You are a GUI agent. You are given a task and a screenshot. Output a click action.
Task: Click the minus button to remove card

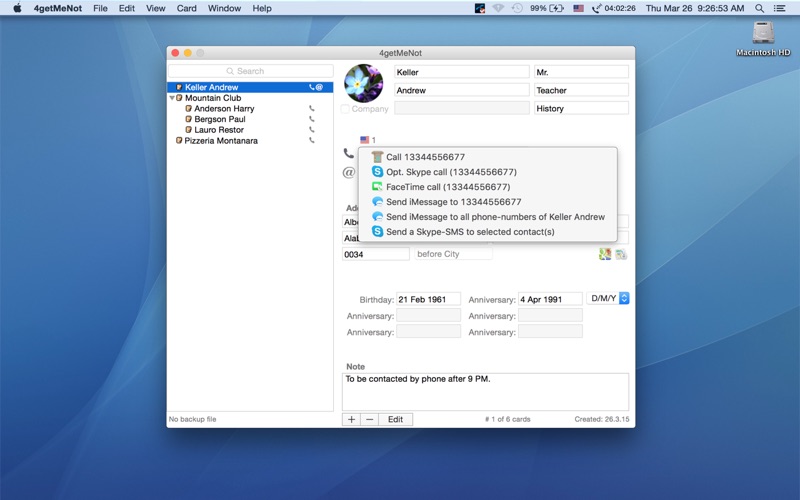coord(369,419)
